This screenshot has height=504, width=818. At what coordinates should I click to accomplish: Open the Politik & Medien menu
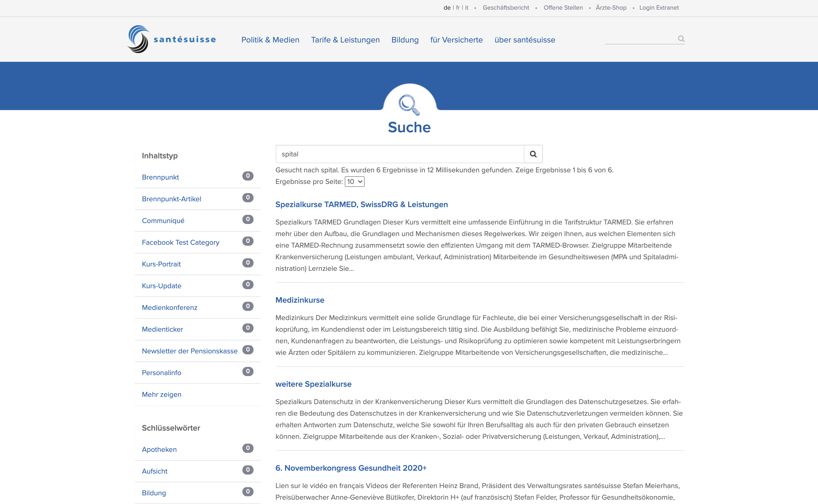[x=270, y=40]
